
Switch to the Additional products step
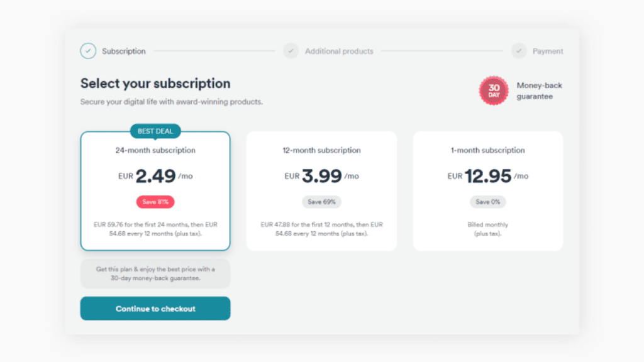tap(338, 51)
